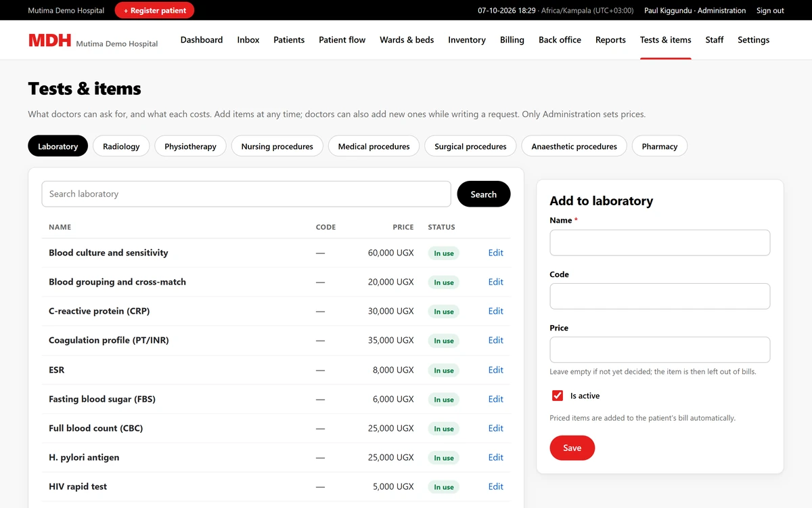
Task: Focus the Name field in Add form
Action: (x=660, y=242)
